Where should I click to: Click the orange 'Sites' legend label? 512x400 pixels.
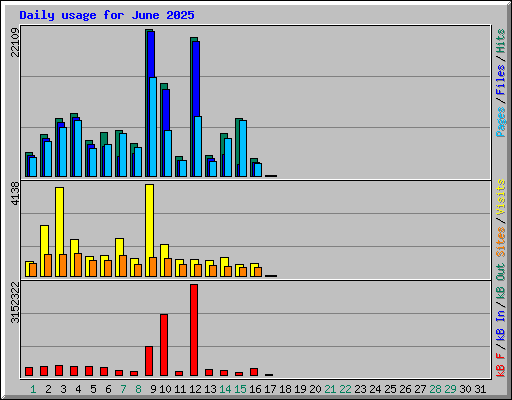(501, 241)
